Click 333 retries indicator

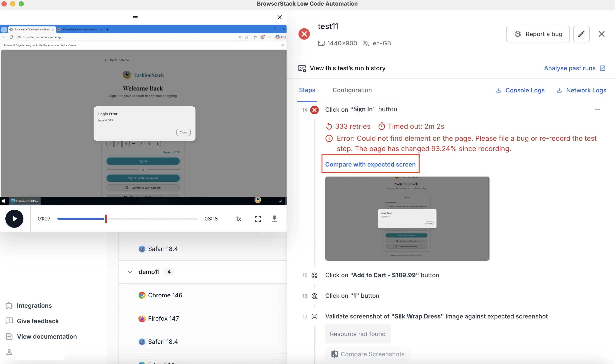coord(348,126)
